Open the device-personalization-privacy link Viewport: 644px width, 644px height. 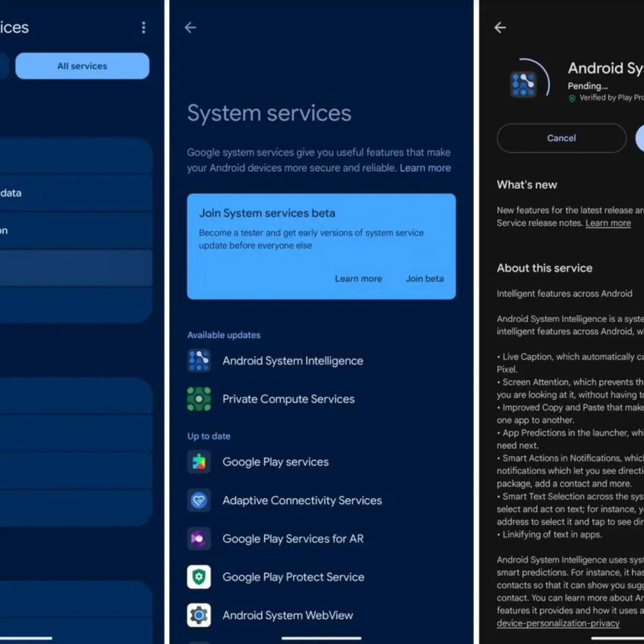click(x=558, y=624)
